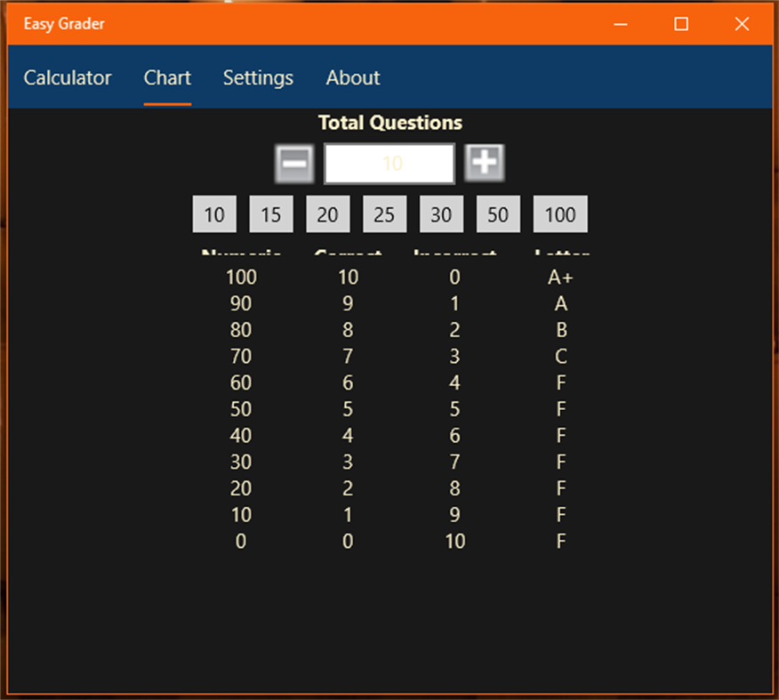Click the Total Questions input field
Screen dimensions: 779x700
[x=389, y=164]
